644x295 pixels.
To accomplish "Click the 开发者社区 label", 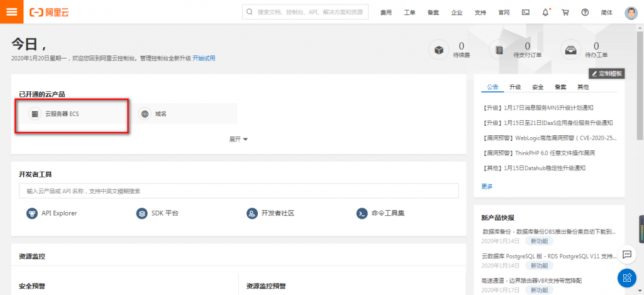I will click(277, 213).
